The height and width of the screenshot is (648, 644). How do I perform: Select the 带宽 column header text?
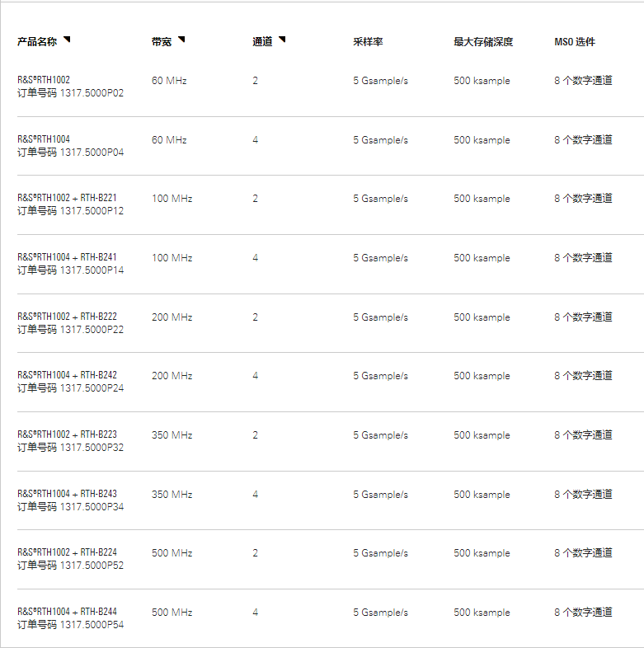pyautogui.click(x=162, y=42)
